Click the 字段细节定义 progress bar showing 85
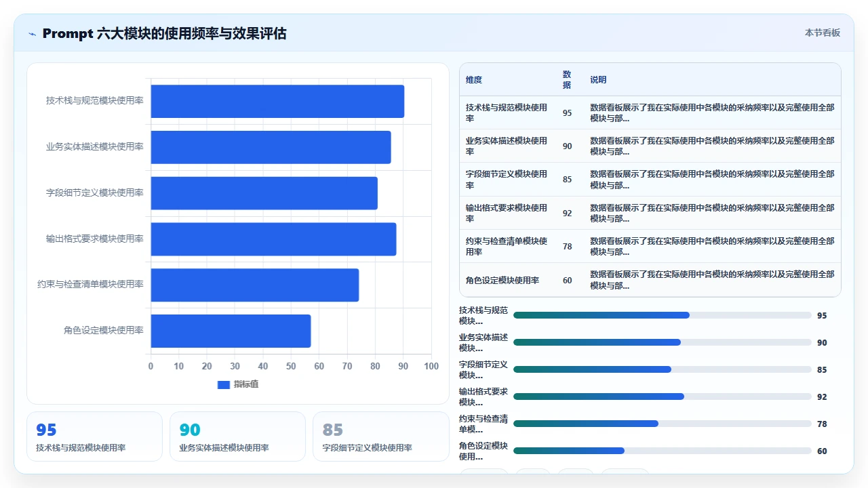The image size is (868, 488). click(x=663, y=369)
